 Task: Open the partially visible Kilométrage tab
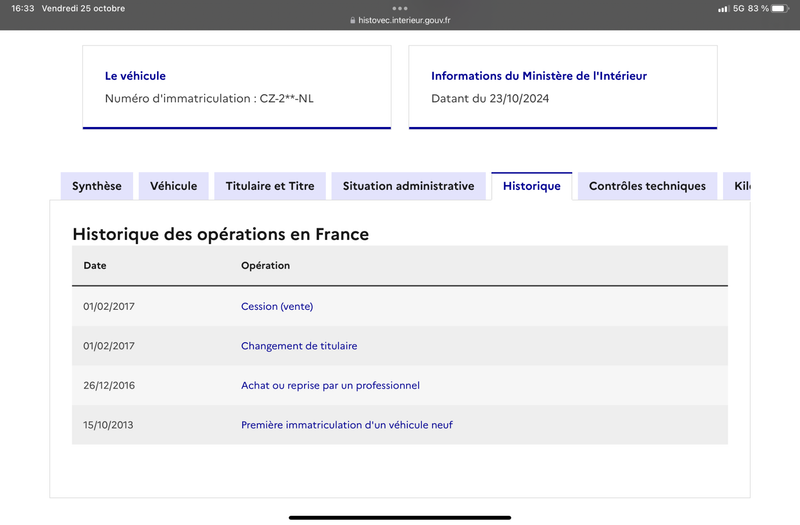tap(737, 186)
